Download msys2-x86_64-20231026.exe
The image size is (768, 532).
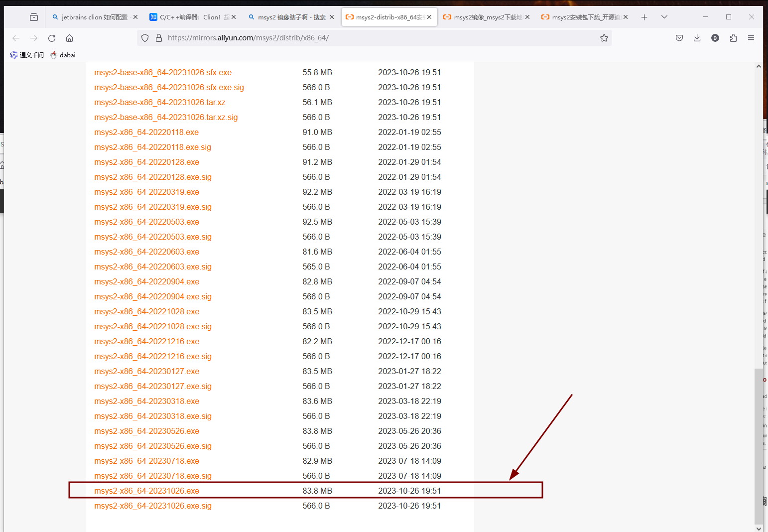pos(146,491)
